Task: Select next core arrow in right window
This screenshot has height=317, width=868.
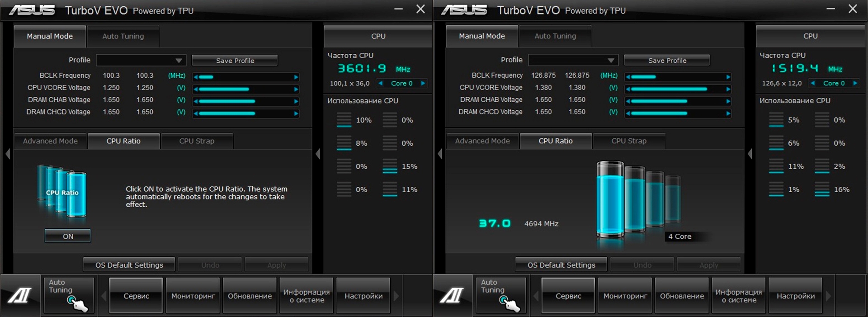Action: [855, 83]
